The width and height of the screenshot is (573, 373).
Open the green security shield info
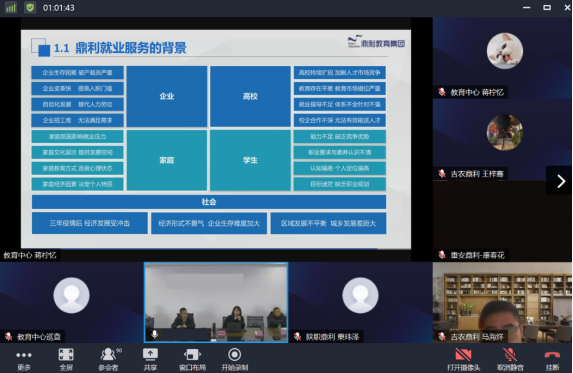tap(30, 7)
